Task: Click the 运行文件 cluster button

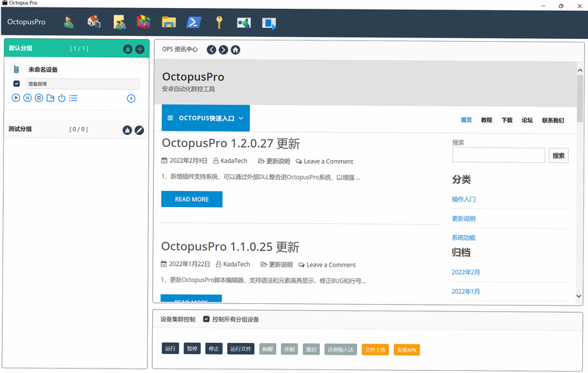Action: 241,349
